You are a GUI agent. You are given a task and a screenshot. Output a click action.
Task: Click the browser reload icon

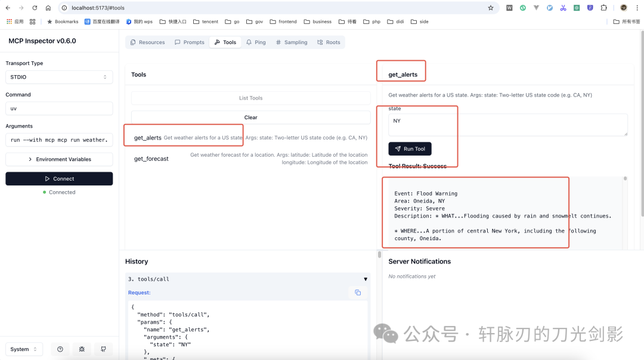coord(35,8)
